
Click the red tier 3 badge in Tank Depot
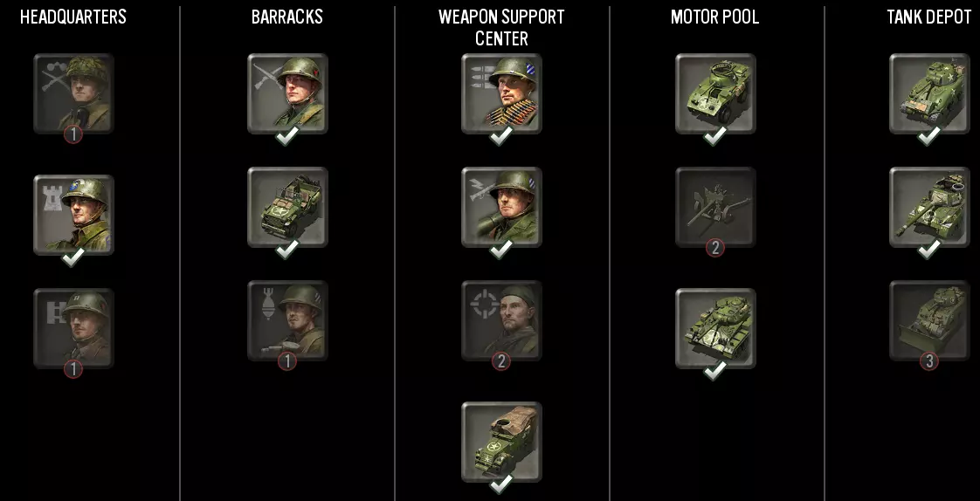click(929, 361)
